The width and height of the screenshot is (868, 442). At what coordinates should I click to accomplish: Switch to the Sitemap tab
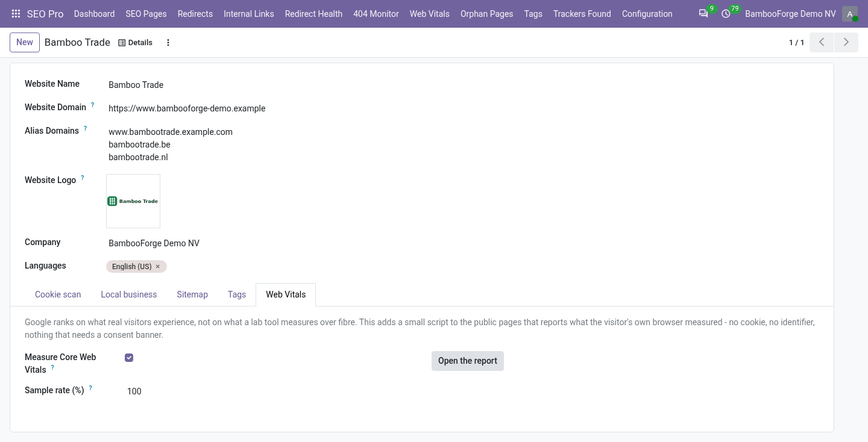click(x=192, y=294)
